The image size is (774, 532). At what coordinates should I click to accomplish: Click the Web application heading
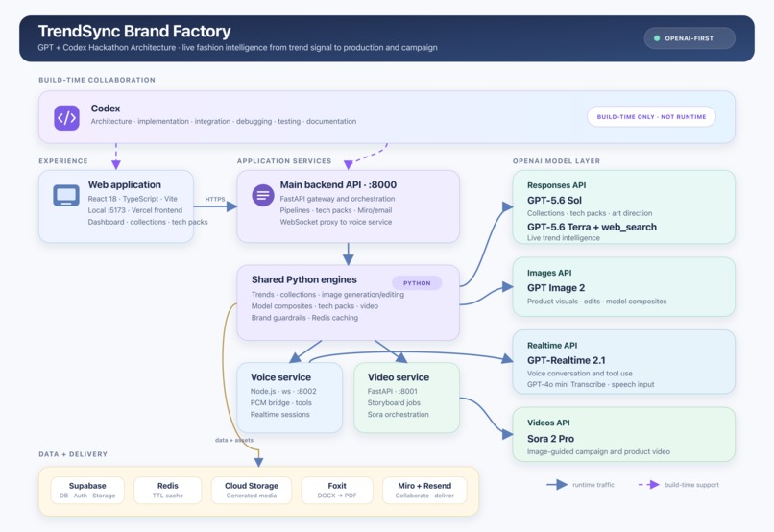coord(125,184)
